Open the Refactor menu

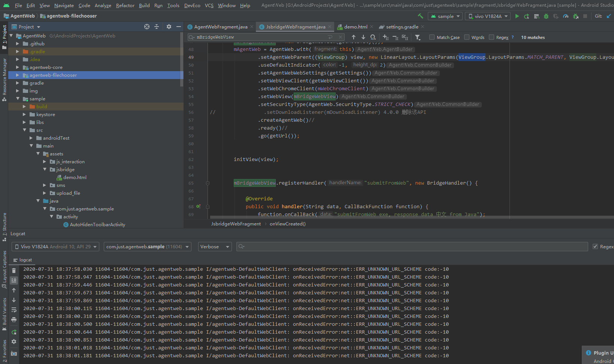(x=125, y=5)
